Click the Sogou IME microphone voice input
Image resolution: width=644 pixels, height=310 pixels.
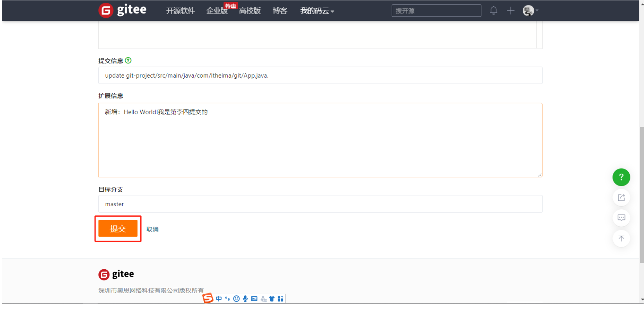pos(245,298)
